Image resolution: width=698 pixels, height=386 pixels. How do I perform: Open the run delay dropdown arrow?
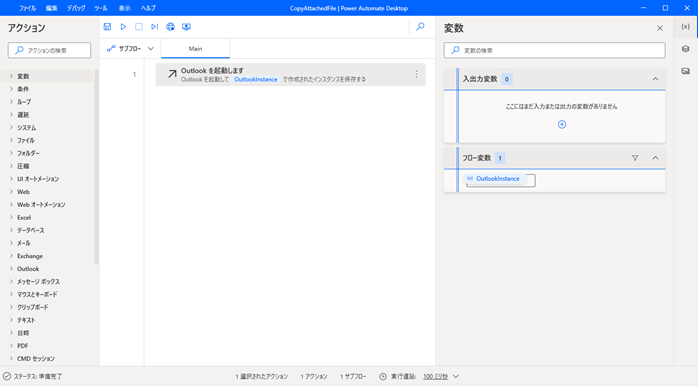click(x=456, y=377)
